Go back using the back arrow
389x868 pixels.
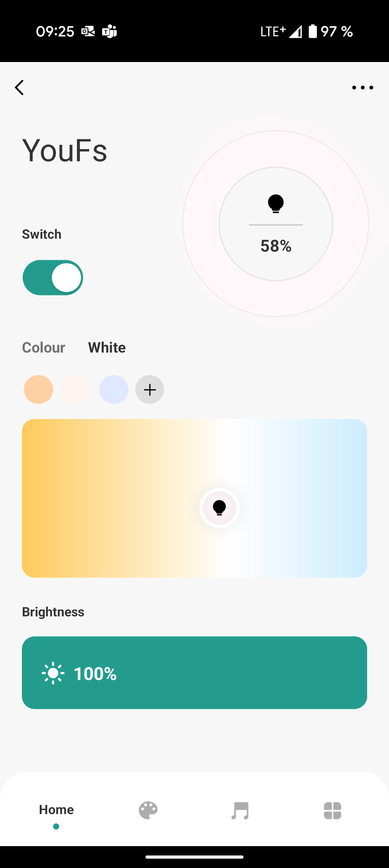[x=19, y=88]
